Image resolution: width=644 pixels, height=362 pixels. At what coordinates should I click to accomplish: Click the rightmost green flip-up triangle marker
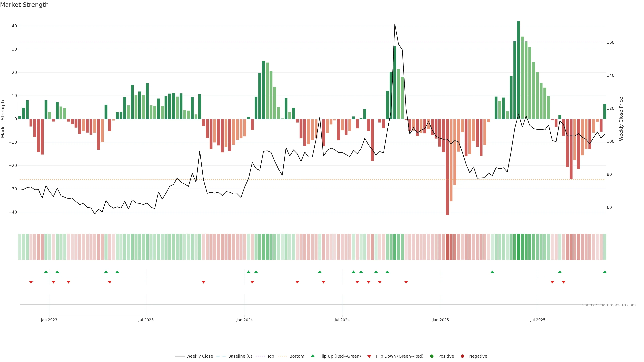(605, 272)
